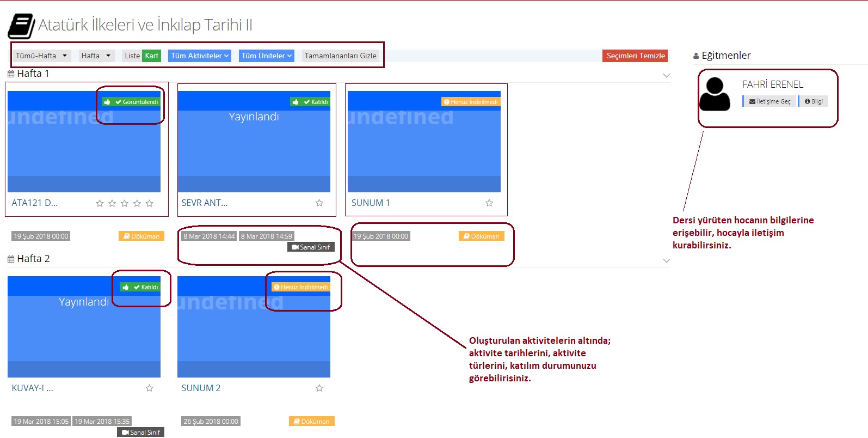Switch to Kart view

(x=151, y=56)
